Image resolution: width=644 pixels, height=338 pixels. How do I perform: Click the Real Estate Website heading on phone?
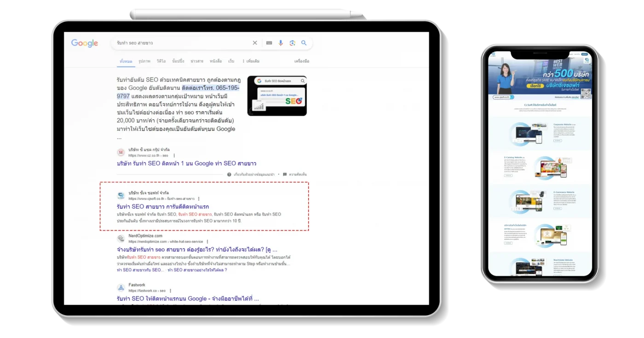563,260
